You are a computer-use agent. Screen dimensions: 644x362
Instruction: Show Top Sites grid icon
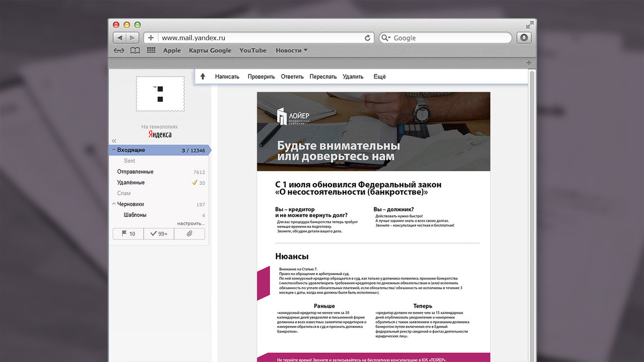coord(151,50)
